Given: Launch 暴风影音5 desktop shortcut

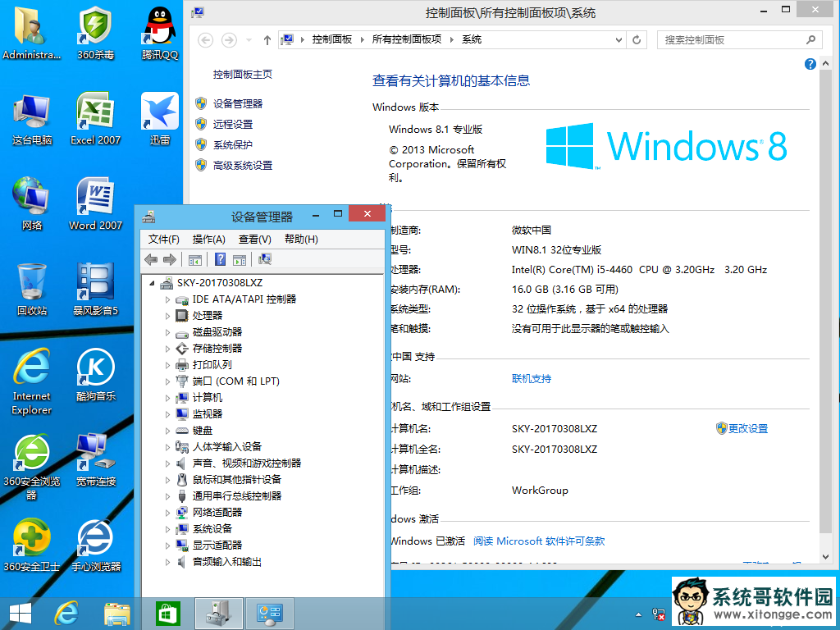Looking at the screenshot, I should pos(95,290).
